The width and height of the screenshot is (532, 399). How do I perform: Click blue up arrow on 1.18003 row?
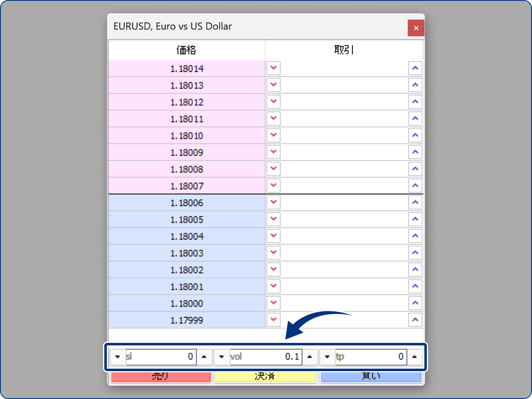click(415, 253)
